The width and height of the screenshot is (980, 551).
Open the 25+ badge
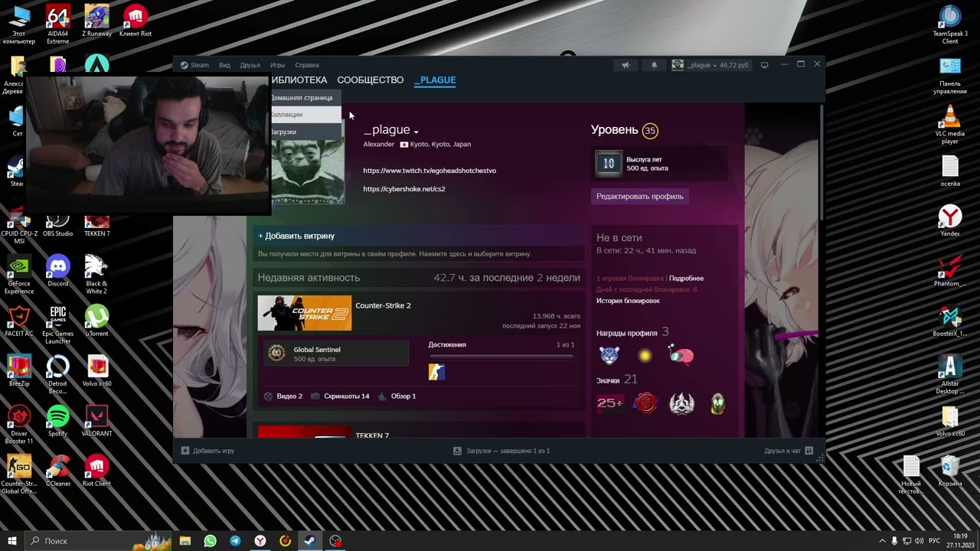610,403
